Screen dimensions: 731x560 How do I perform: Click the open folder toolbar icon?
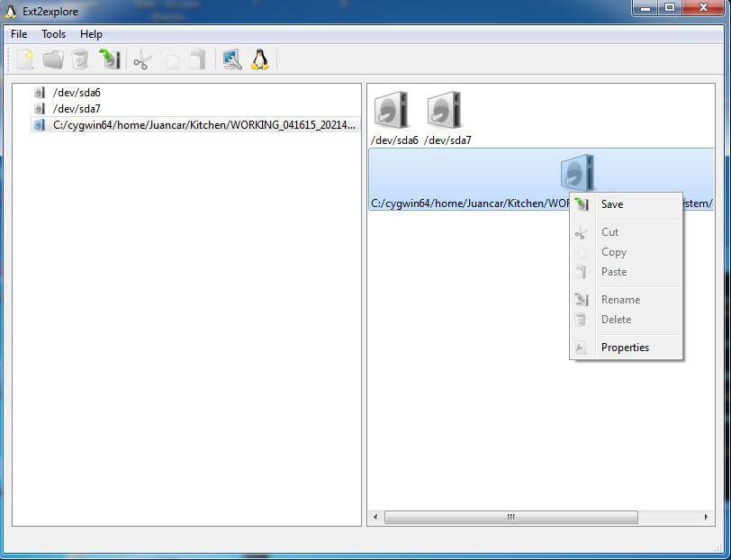pos(53,59)
